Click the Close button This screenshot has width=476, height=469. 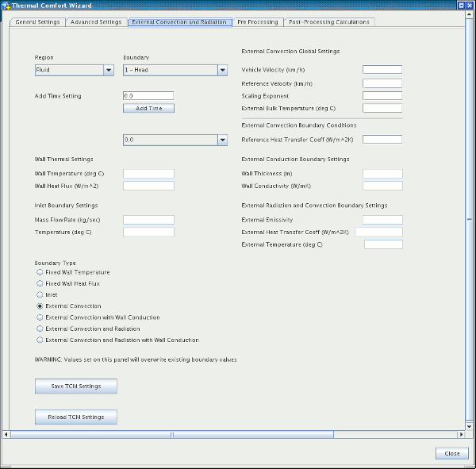coord(451,453)
